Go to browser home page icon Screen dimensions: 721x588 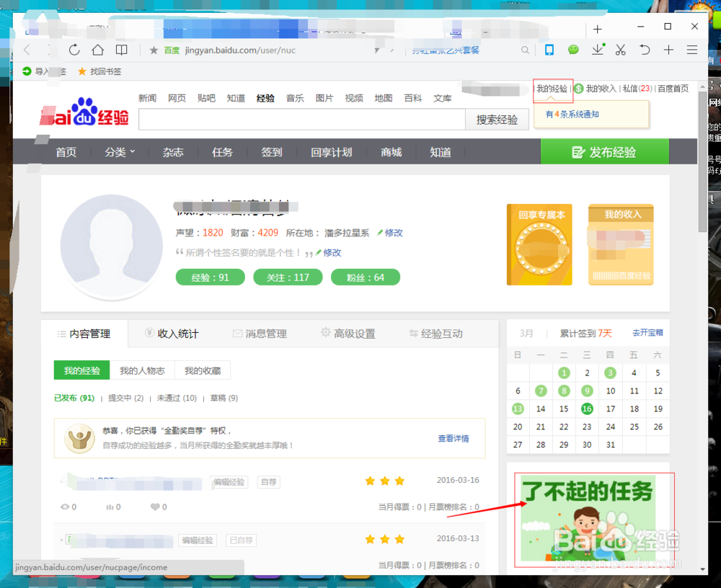pos(97,50)
